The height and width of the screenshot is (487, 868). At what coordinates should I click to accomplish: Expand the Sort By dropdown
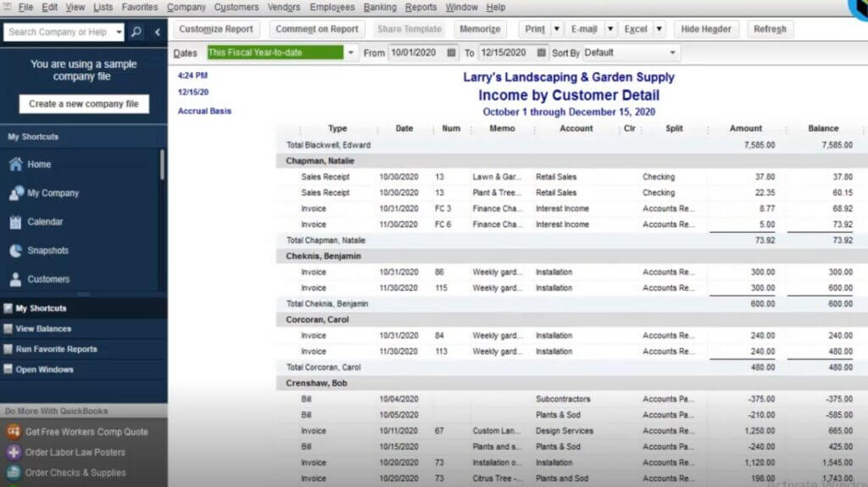[x=673, y=53]
